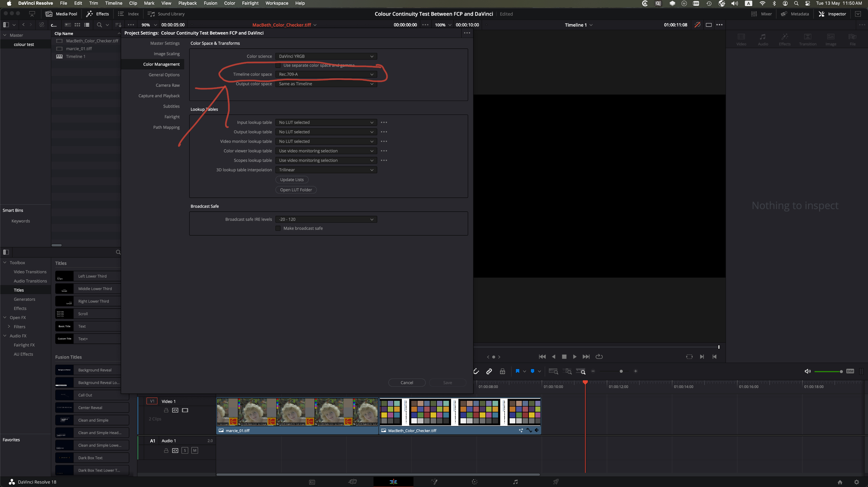Select the Image Scaling settings tab

[166, 54]
